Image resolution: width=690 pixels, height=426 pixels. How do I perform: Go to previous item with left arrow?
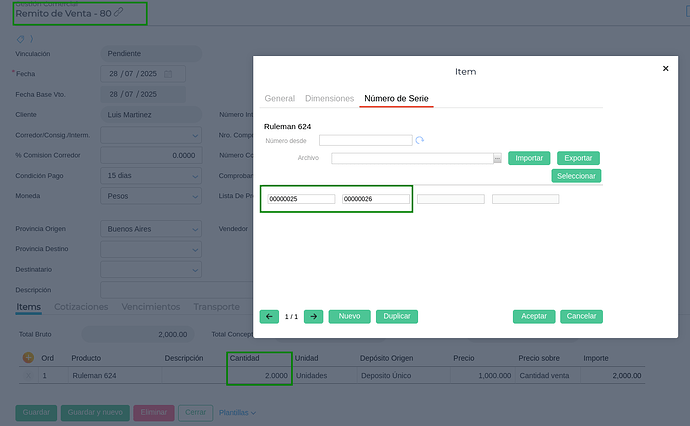click(269, 316)
